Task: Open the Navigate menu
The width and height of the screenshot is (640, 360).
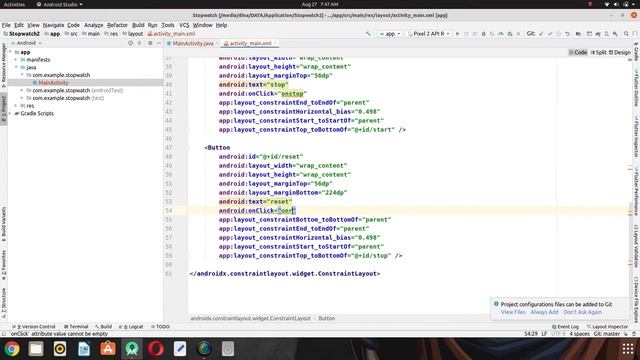Action: click(x=53, y=25)
